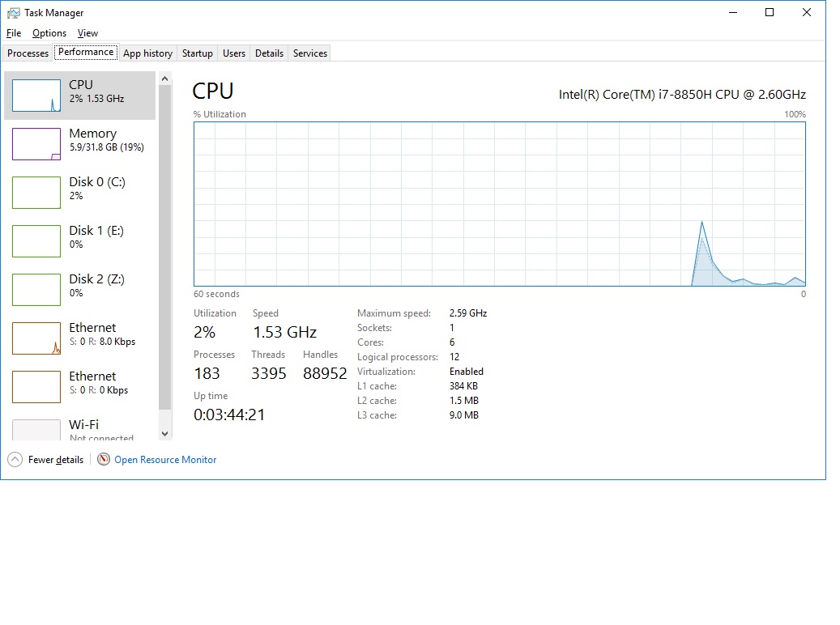This screenshot has height=625, width=840.
Task: Close the Task Manager window
Action: [806, 12]
